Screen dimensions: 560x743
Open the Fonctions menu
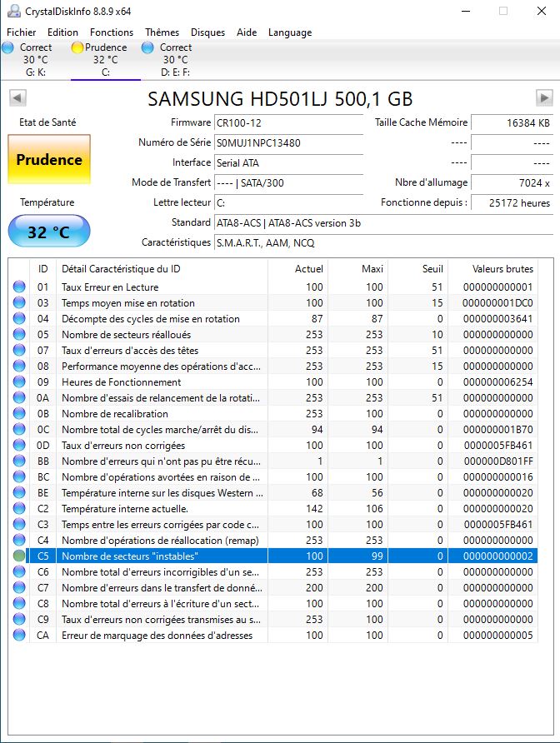point(112,32)
